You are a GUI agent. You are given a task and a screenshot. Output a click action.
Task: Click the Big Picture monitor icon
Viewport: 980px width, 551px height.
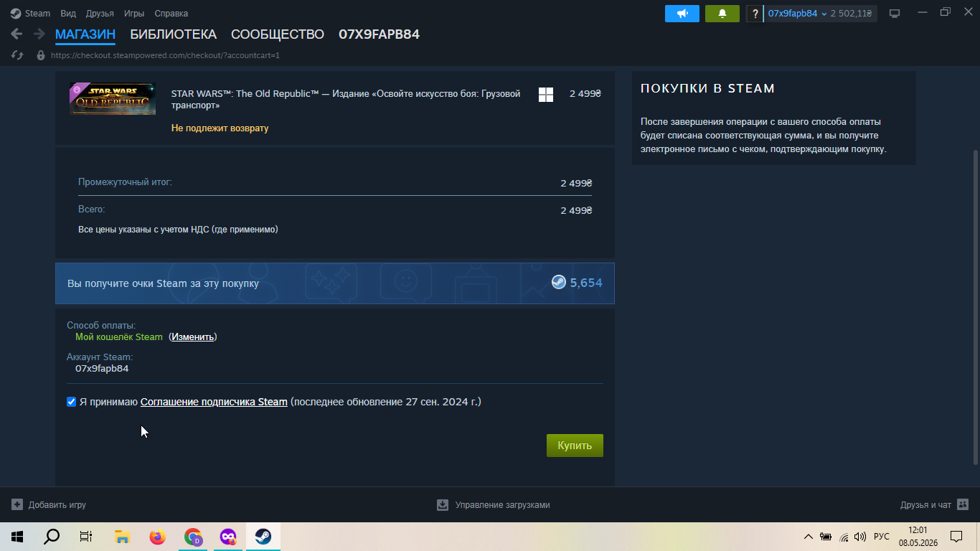click(x=895, y=14)
